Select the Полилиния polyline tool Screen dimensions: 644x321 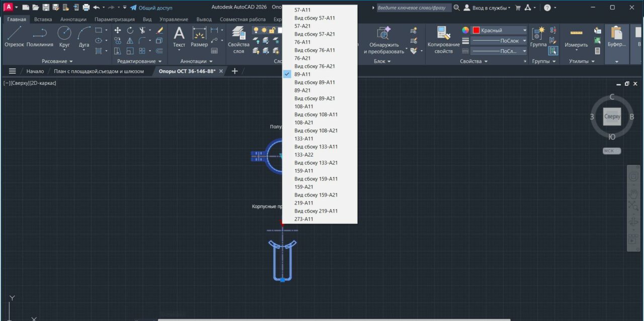(40, 37)
